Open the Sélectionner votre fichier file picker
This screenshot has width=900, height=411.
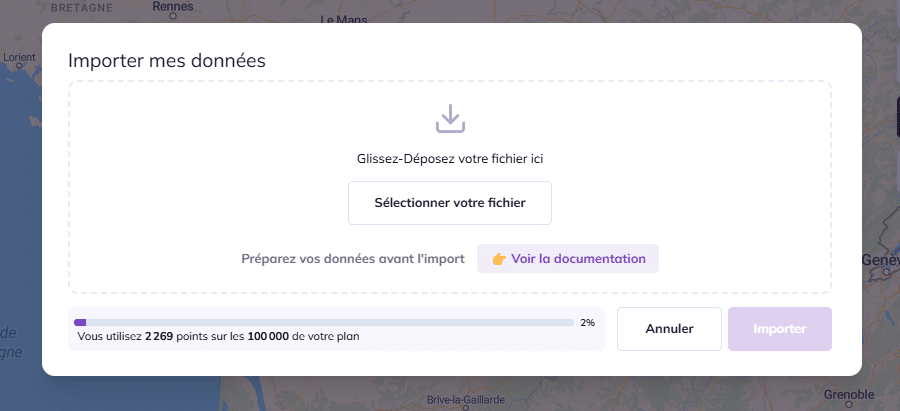tap(450, 203)
